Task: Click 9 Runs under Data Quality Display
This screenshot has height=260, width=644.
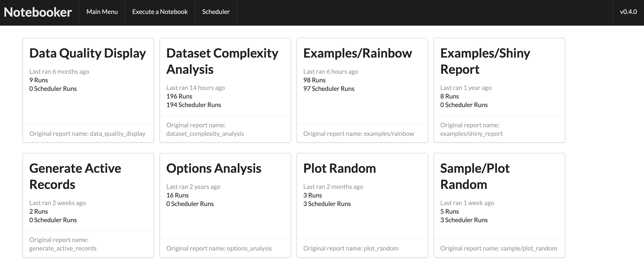Action: (x=39, y=80)
